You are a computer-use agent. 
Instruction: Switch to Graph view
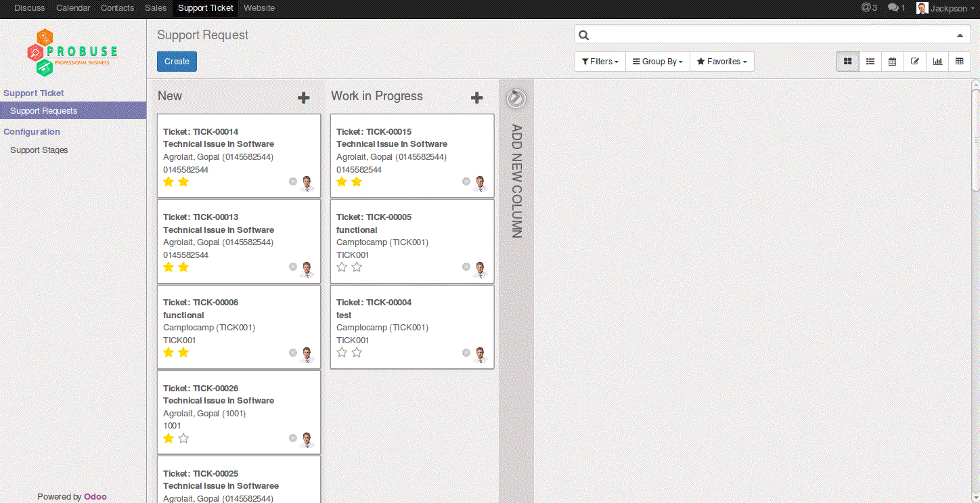pos(937,62)
